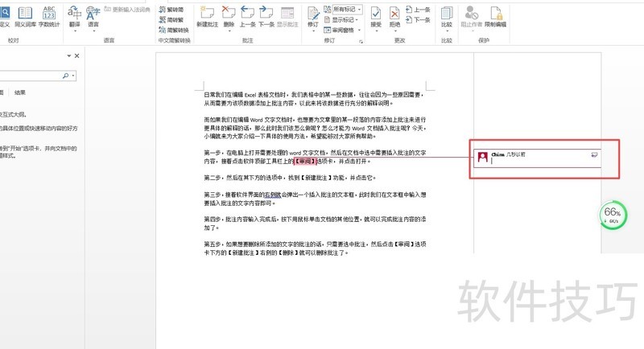Click Show Comments (显示批注)
The height and width of the screenshot is (349, 644).
click(x=287, y=16)
